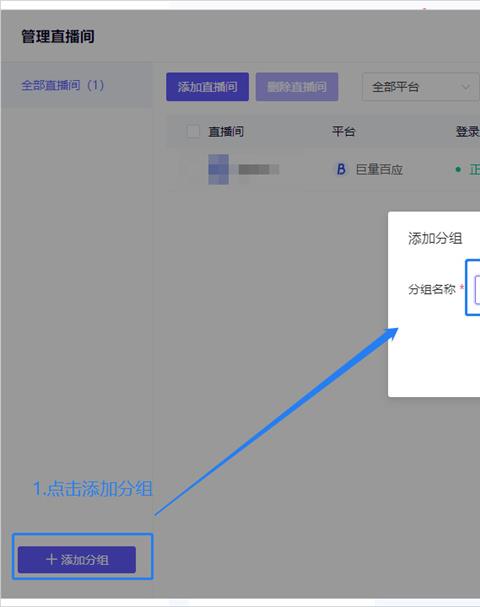
Task: Open the 全部平台 dropdown
Action: 420,87
